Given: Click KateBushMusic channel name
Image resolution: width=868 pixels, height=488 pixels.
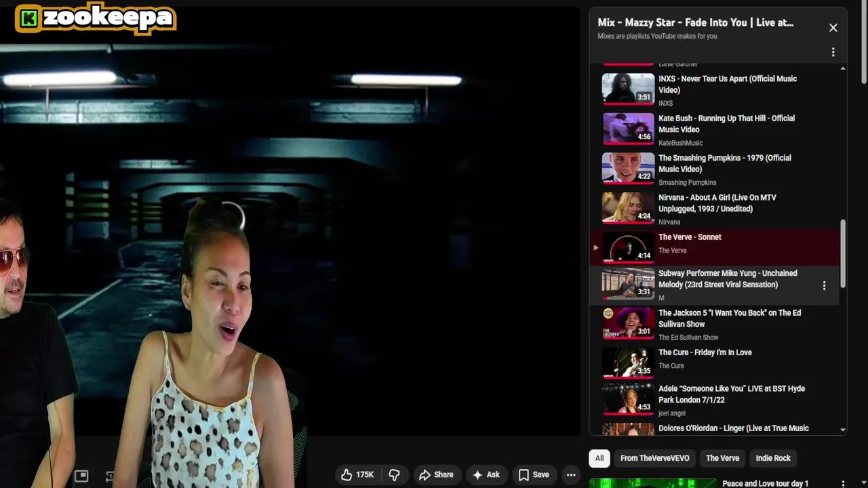Looking at the screenshot, I should click(680, 143).
